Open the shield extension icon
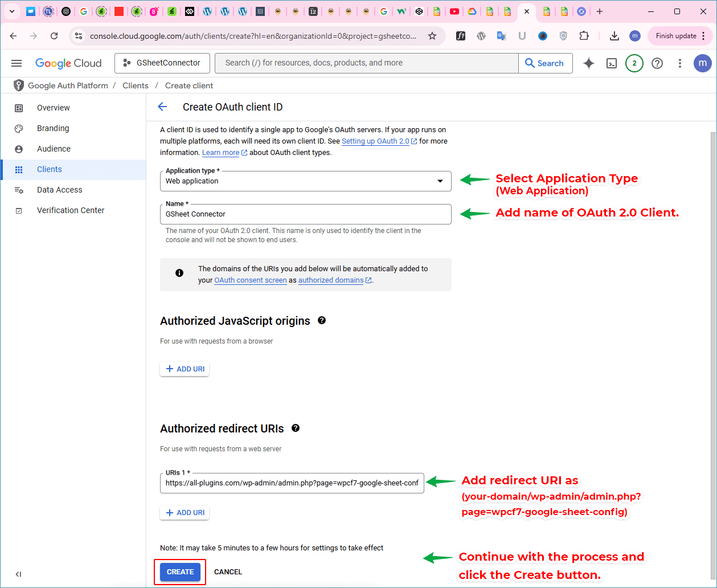The height and width of the screenshot is (588, 717). [x=563, y=36]
